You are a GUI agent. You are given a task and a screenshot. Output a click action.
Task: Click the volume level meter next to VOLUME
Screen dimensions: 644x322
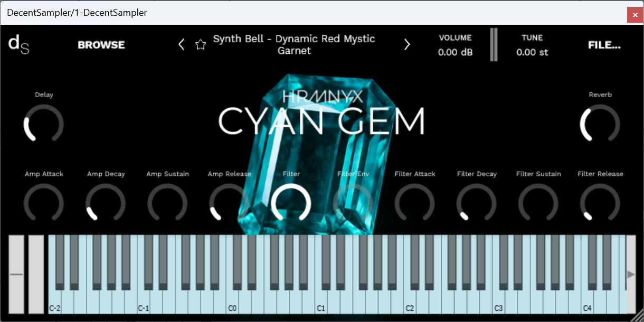coord(494,45)
